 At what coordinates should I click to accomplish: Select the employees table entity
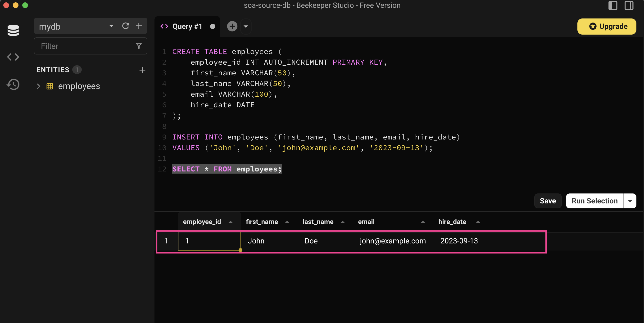point(79,86)
